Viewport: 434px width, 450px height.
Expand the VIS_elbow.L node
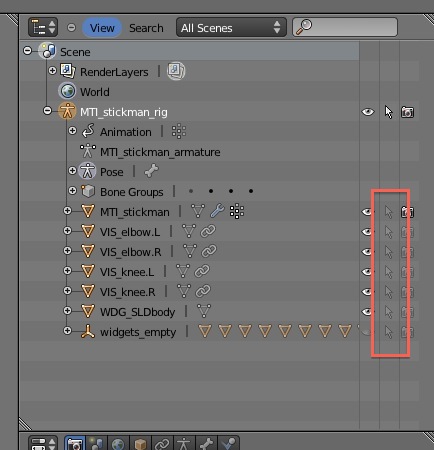coord(68,231)
